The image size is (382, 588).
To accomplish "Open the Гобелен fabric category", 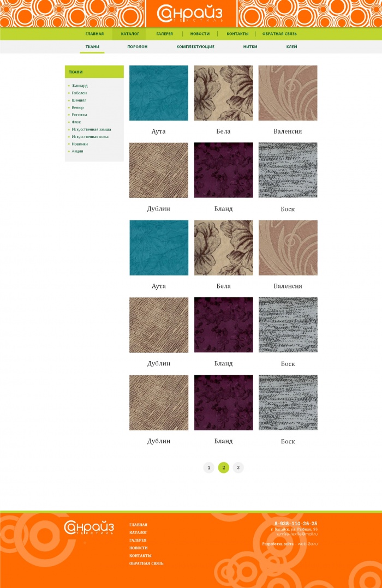I will click(x=79, y=93).
